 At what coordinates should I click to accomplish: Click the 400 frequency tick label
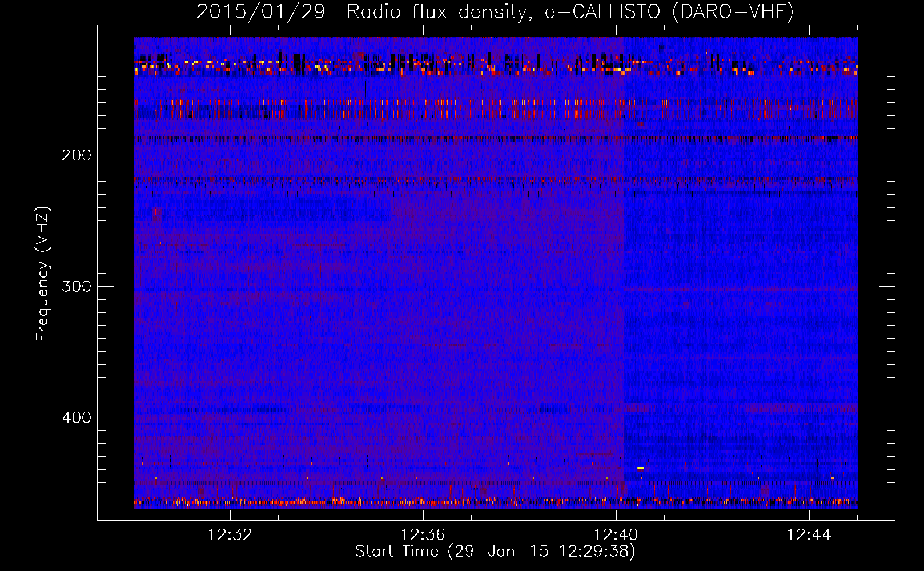tap(77, 417)
